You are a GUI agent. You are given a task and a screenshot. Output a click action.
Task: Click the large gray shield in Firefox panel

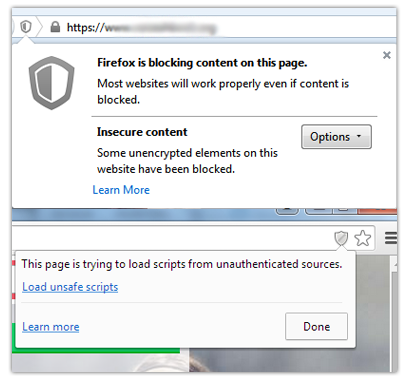pyautogui.click(x=51, y=83)
